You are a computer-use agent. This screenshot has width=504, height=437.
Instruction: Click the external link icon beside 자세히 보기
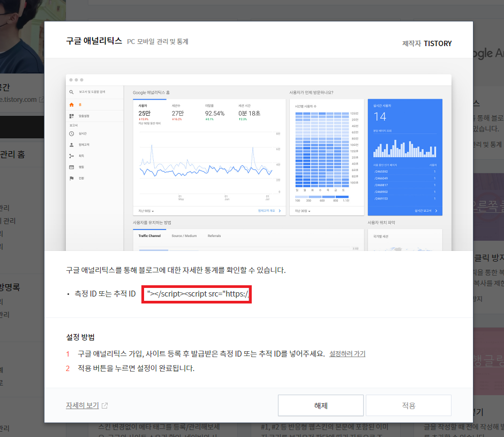pos(104,405)
